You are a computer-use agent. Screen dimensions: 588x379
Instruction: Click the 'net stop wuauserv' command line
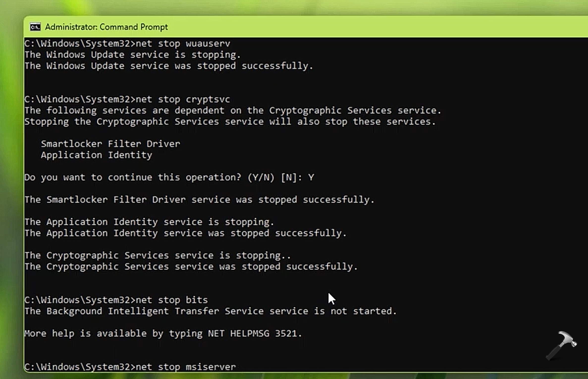[127, 44]
